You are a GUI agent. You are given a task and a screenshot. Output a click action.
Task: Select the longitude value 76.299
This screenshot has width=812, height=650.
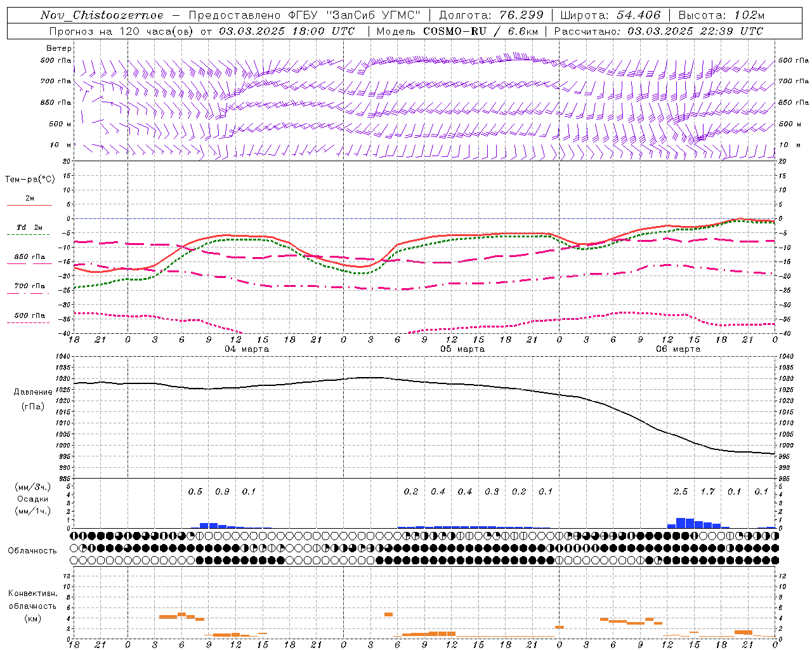pyautogui.click(x=521, y=15)
